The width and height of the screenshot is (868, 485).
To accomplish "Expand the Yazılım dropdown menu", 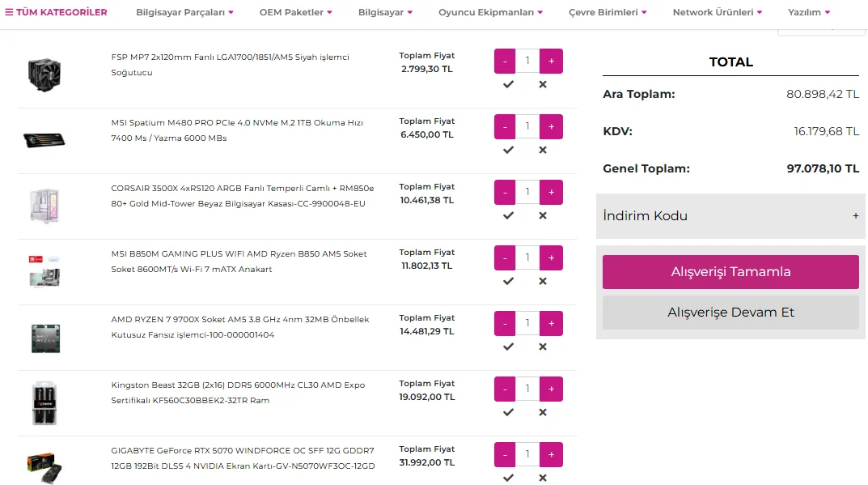I will pyautogui.click(x=809, y=12).
